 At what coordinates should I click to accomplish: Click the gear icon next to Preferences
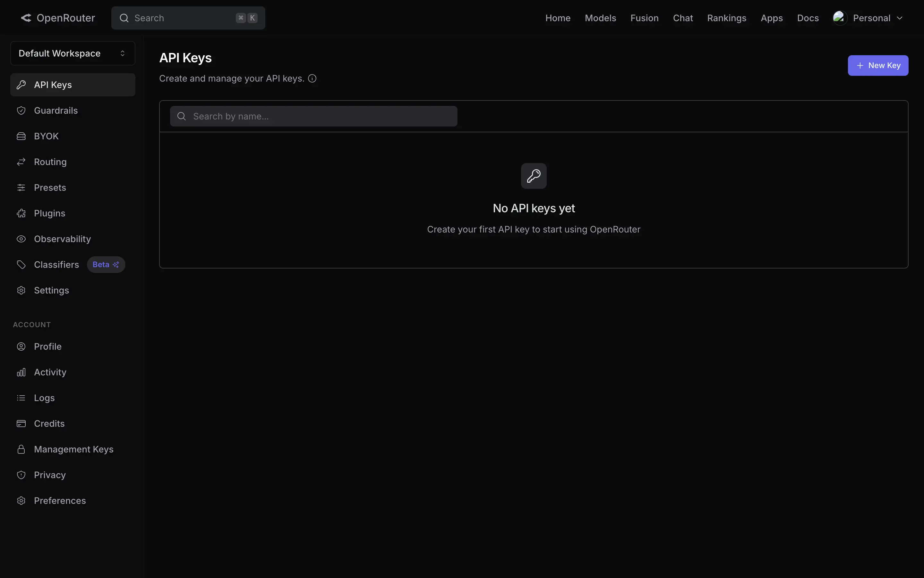[x=21, y=500]
